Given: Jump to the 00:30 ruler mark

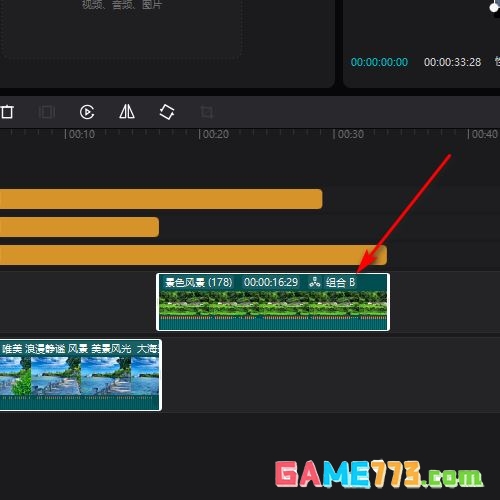Looking at the screenshot, I should [349, 134].
